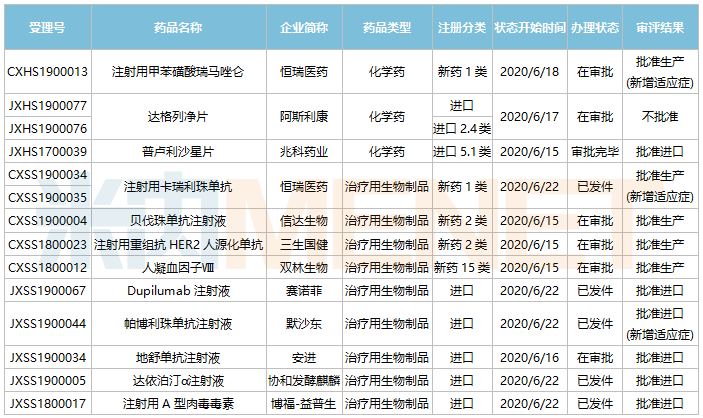Click 批准进口 result for 普卢利沙星片

[660, 152]
